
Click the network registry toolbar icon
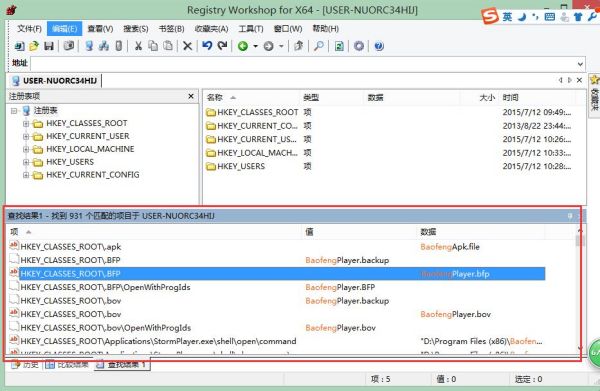(x=104, y=46)
